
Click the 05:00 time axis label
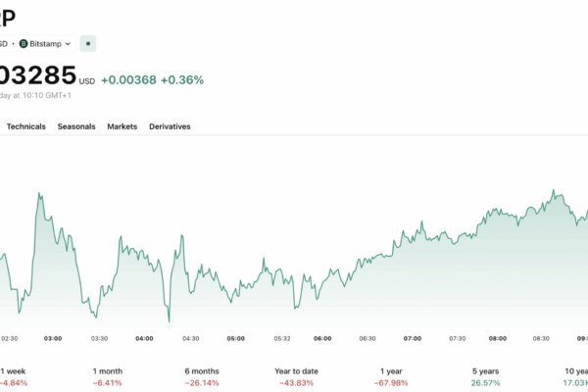point(236,338)
